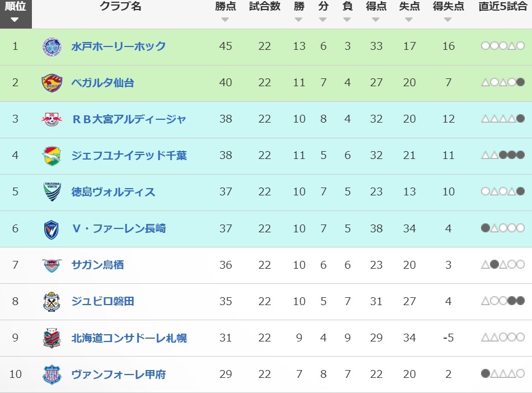Click the Vegalta Sendai club crest
Image resolution: width=532 pixels, height=393 pixels.
(x=52, y=83)
